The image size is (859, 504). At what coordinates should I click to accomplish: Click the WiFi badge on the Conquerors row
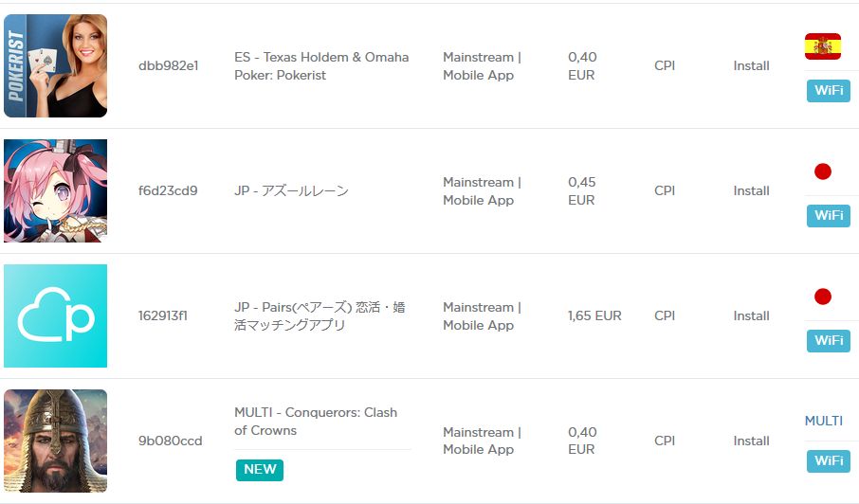tap(829, 460)
